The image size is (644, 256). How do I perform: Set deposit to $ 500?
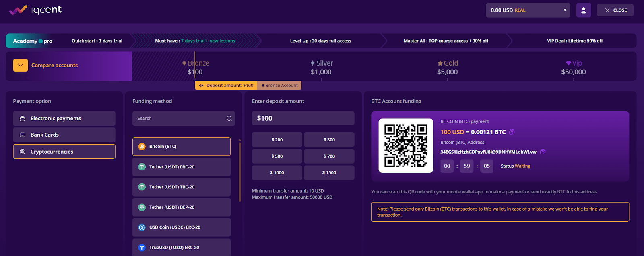(x=277, y=156)
